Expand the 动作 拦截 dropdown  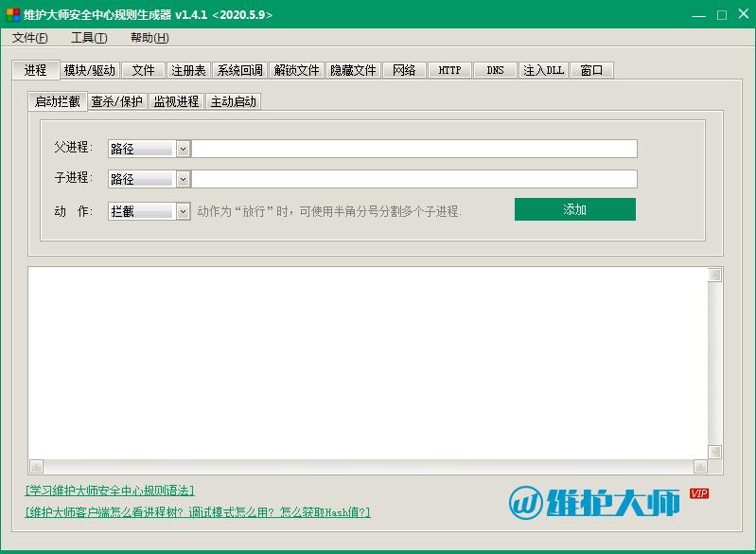[x=183, y=211]
